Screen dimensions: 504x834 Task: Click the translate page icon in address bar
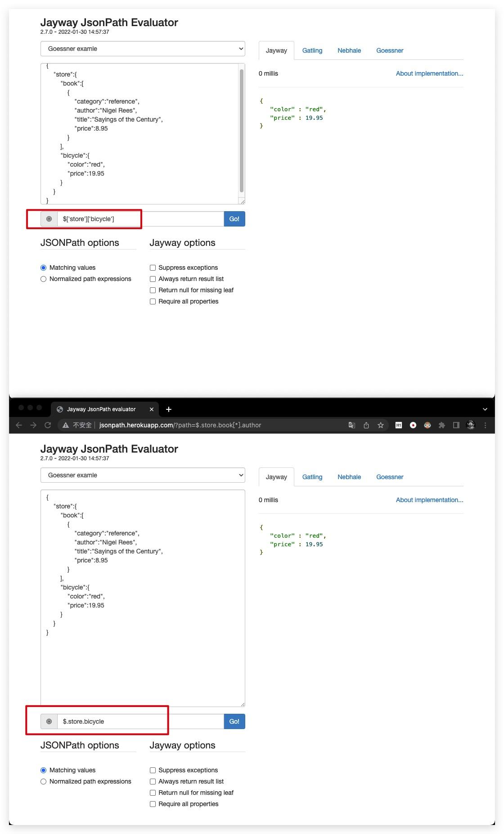pyautogui.click(x=352, y=425)
